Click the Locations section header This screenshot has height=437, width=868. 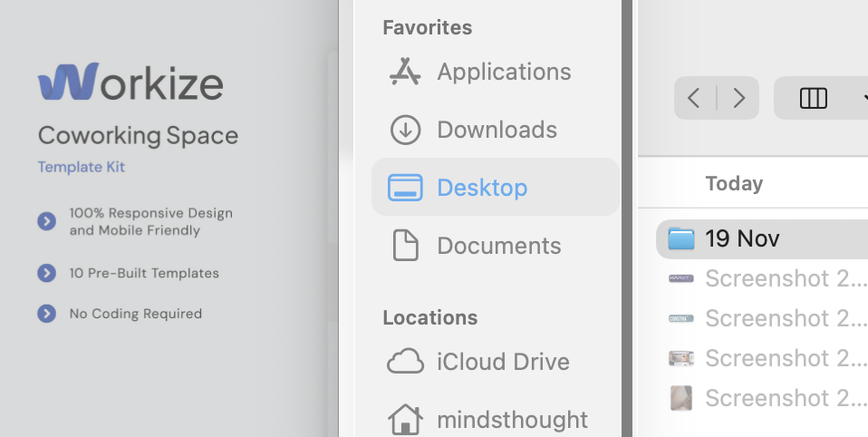click(x=430, y=317)
